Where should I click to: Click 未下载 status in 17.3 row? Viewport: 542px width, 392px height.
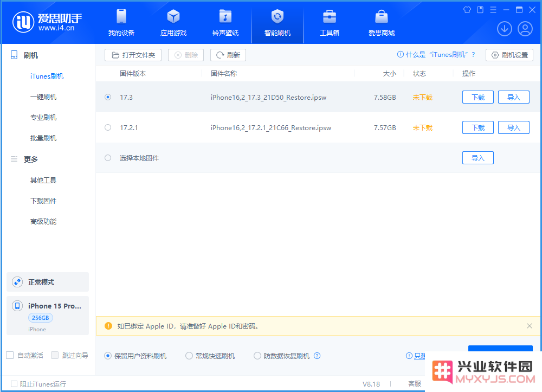coord(422,98)
